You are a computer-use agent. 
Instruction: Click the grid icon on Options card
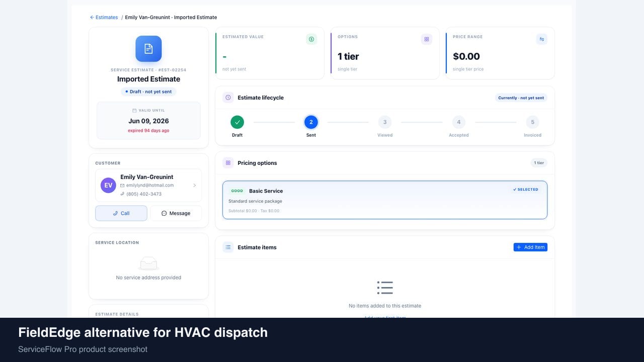click(427, 39)
